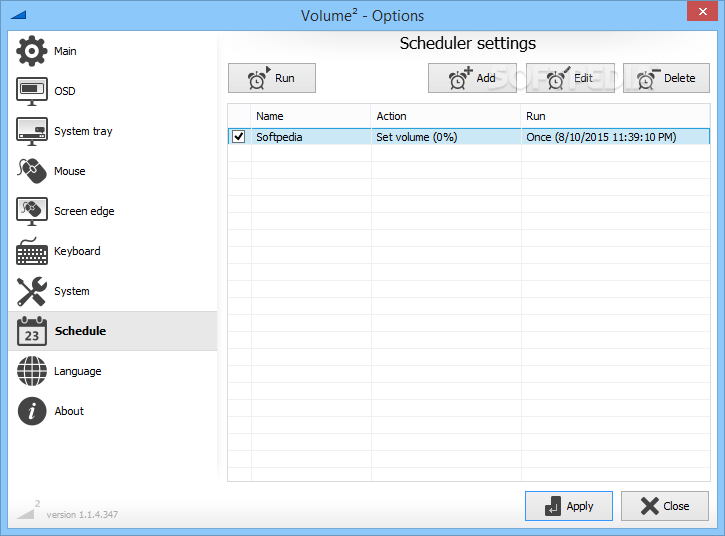Sort by the Run column header
Screen dimensions: 725x536
tap(616, 116)
